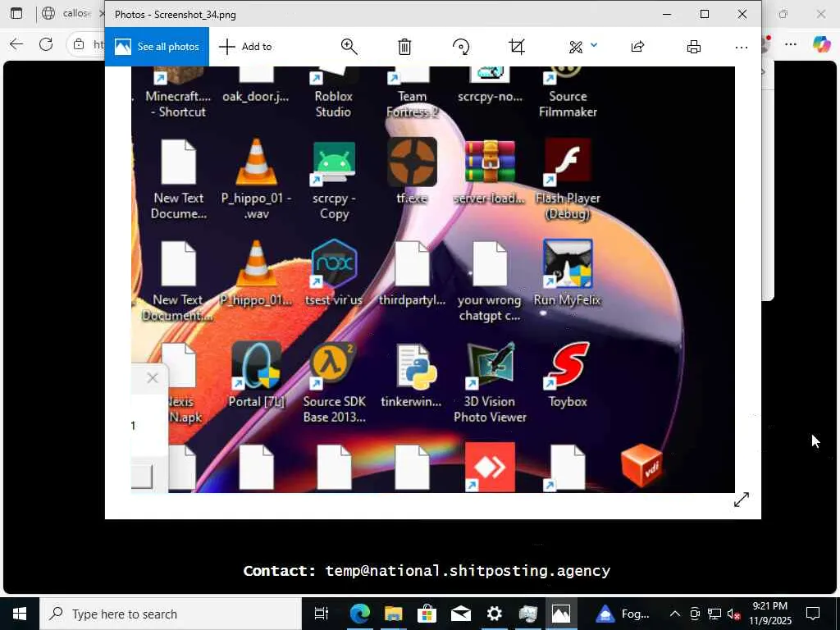This screenshot has height=630, width=840.
Task: Click the 'Roblox Studio' label
Action: (x=333, y=104)
